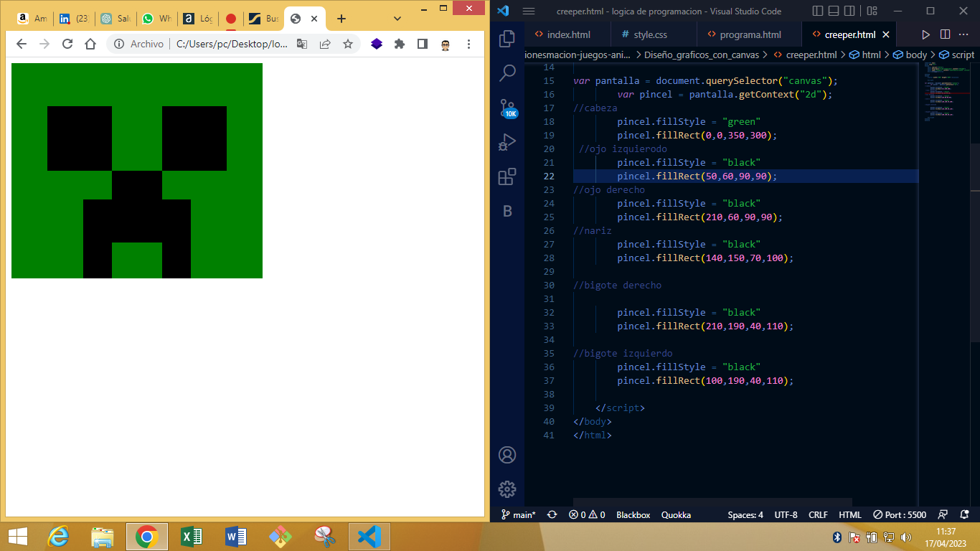The width and height of the screenshot is (980, 551).
Task: Open the purple Chrome extension icon
Action: pyautogui.click(x=377, y=44)
